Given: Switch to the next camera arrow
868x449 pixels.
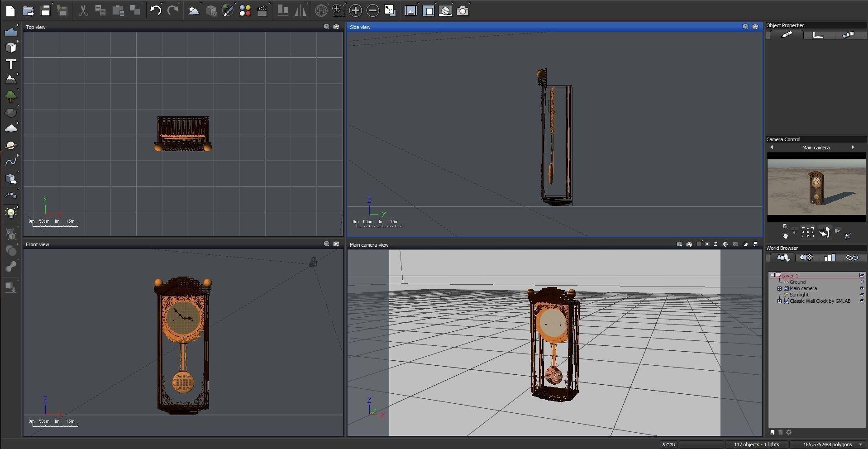Looking at the screenshot, I should point(853,148).
